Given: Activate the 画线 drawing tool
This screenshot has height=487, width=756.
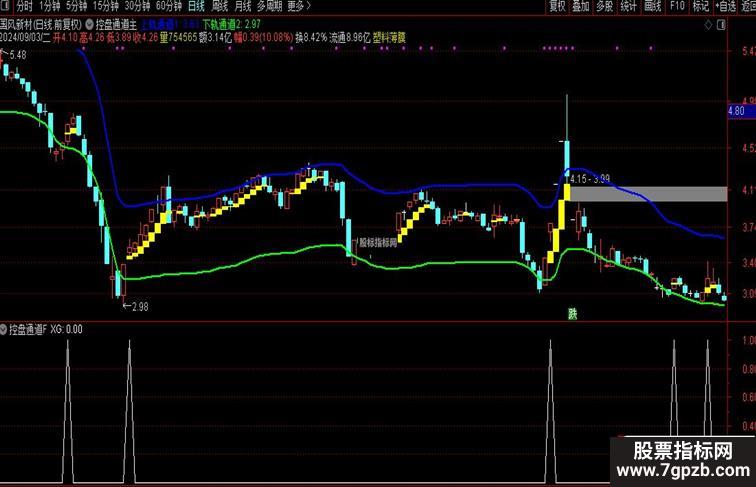Looking at the screenshot, I should (x=653, y=6).
